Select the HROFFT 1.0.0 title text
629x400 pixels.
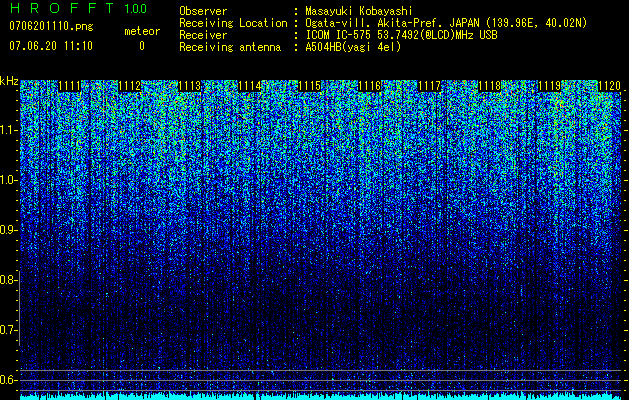pos(78,8)
